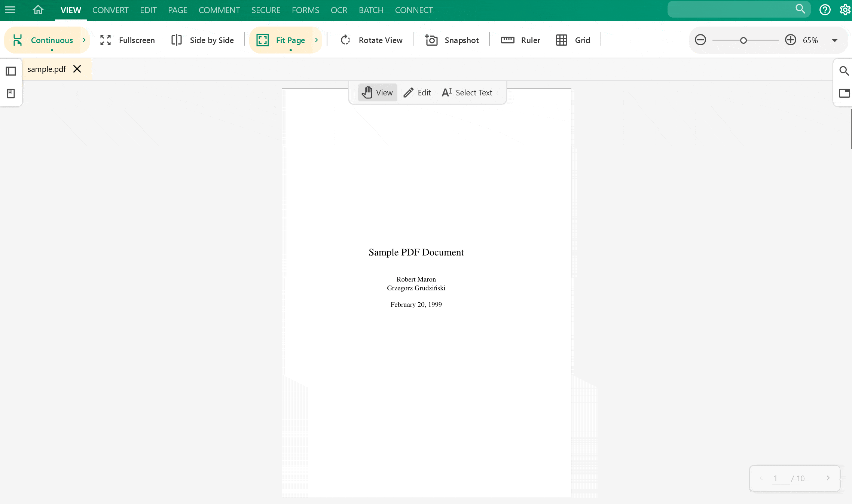Select the Fit Page icon

(262, 40)
